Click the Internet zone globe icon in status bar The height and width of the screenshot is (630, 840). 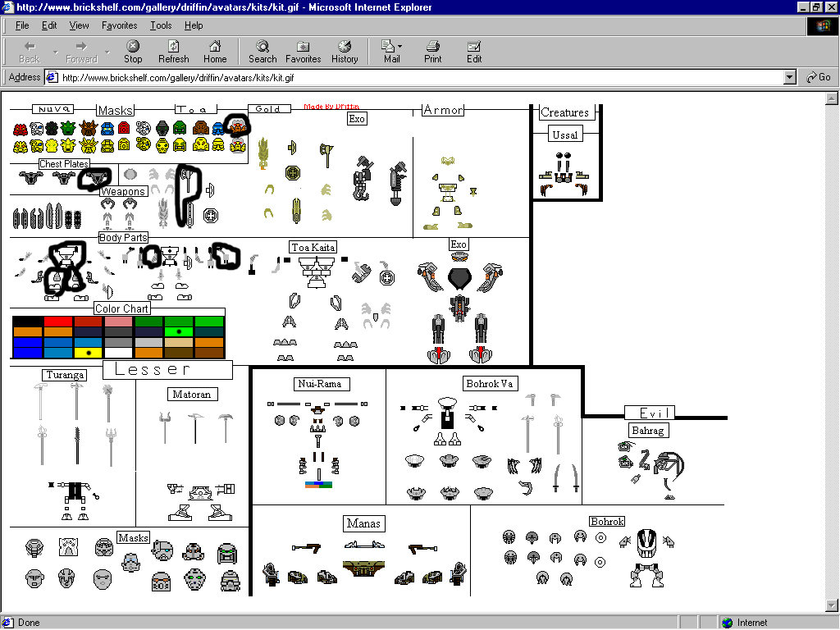pyautogui.click(x=727, y=623)
